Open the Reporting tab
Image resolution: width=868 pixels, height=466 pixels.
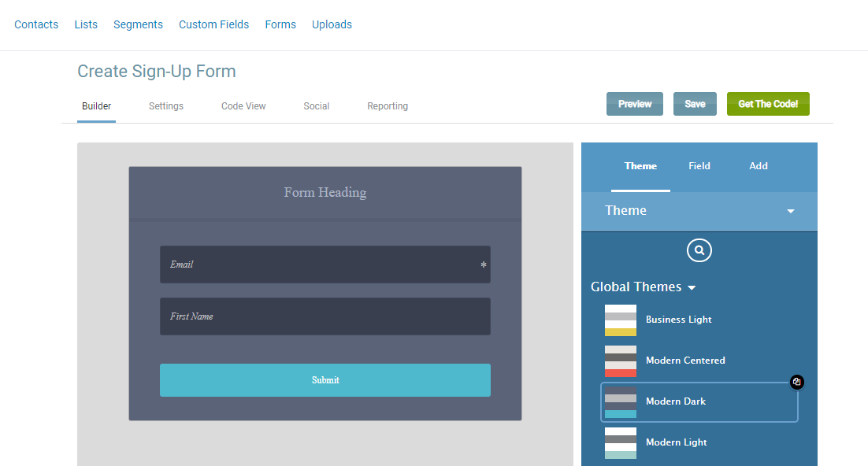click(x=388, y=106)
